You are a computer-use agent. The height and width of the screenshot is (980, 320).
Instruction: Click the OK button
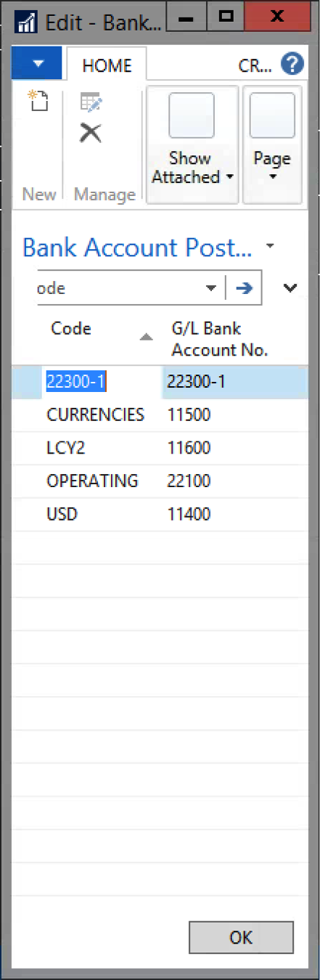(241, 937)
